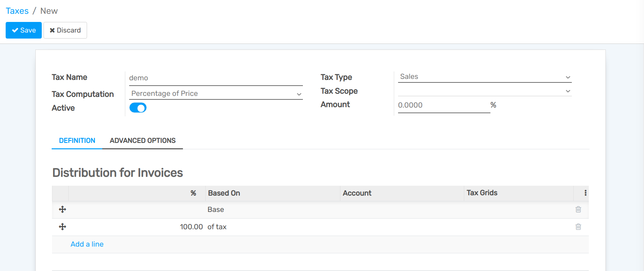Delete the Base distribution line

coord(578,209)
